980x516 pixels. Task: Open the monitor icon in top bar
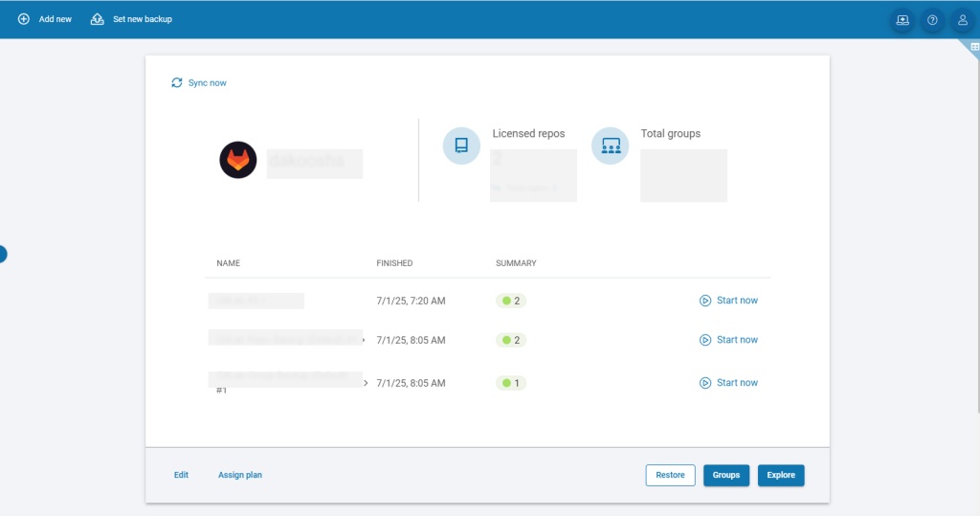[902, 20]
